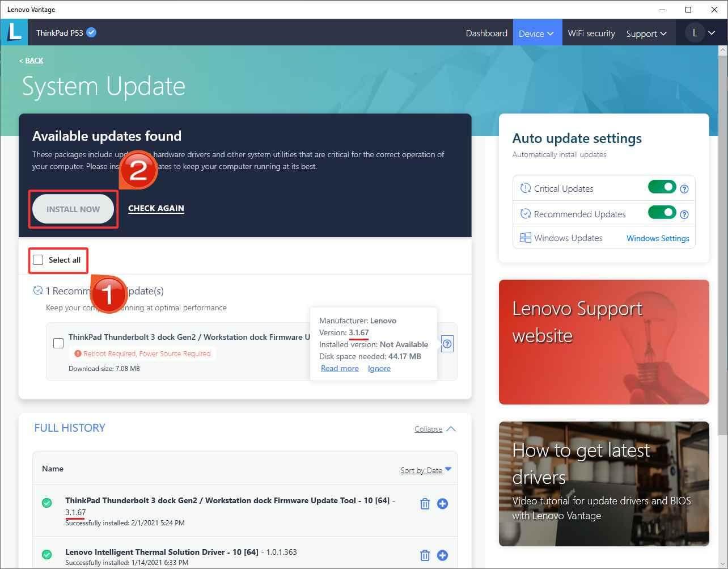Click the CHECK AGAIN link

point(156,208)
